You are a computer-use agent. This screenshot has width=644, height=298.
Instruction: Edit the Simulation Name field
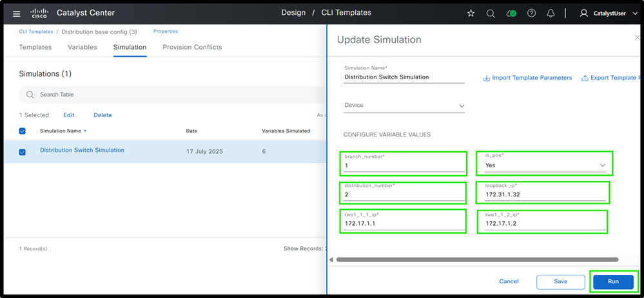(x=405, y=77)
